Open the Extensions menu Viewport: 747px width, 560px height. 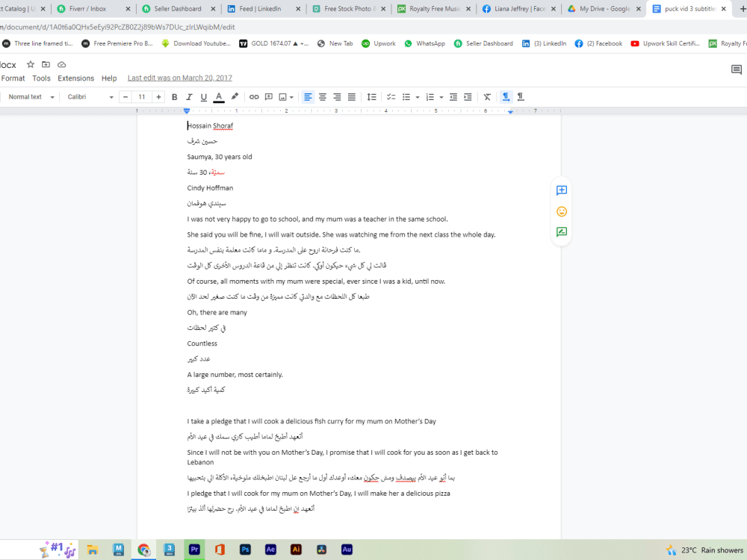point(75,78)
